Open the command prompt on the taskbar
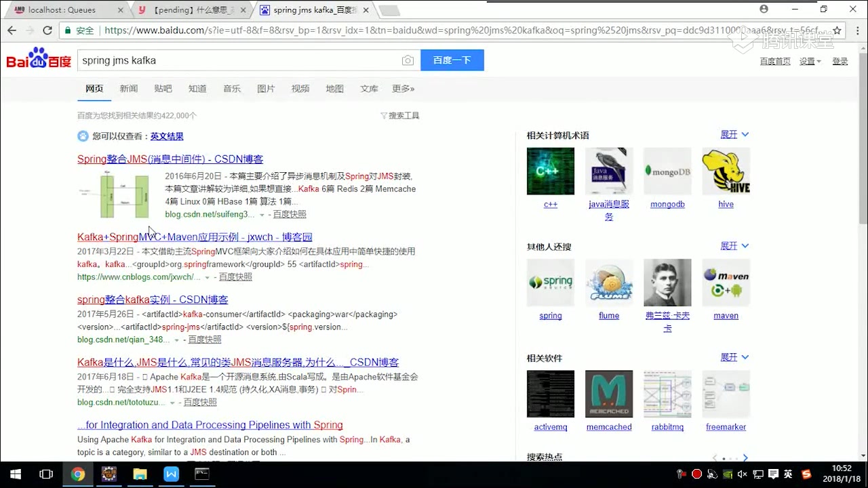Image resolution: width=868 pixels, height=488 pixels. coord(202,474)
